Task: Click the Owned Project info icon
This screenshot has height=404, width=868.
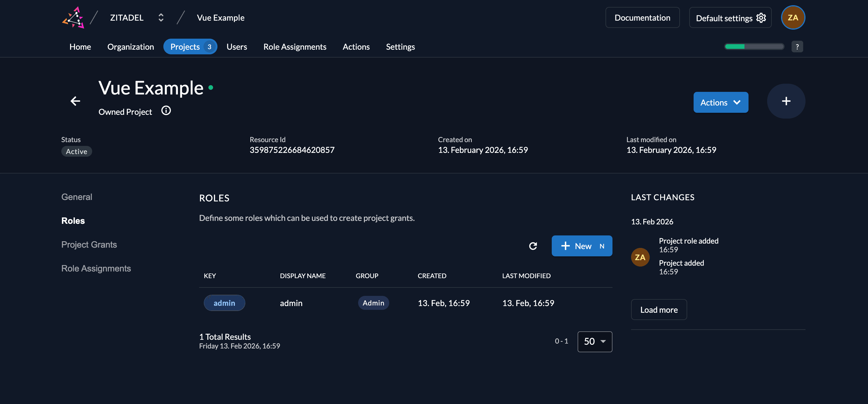Action: [x=166, y=110]
